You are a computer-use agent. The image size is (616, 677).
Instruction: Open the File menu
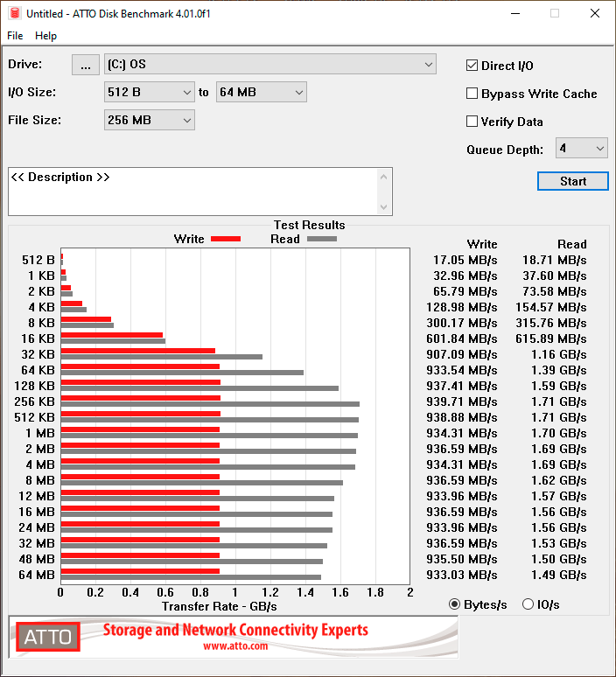[x=15, y=36]
